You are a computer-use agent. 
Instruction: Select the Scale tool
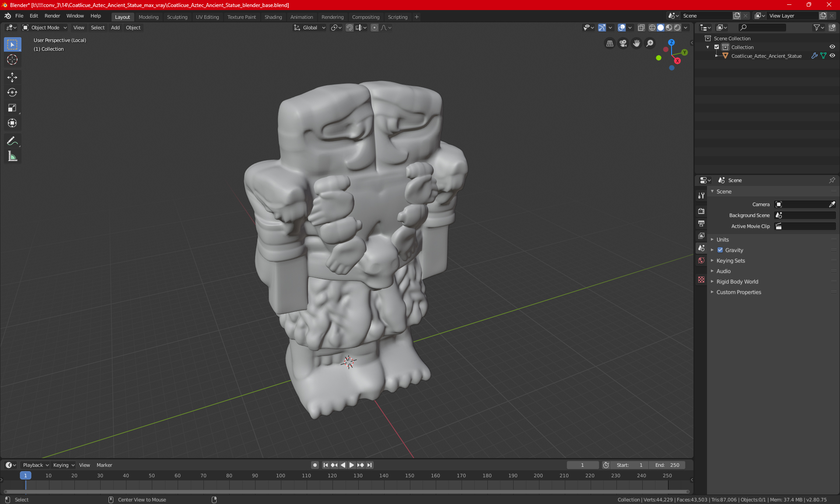click(12, 108)
